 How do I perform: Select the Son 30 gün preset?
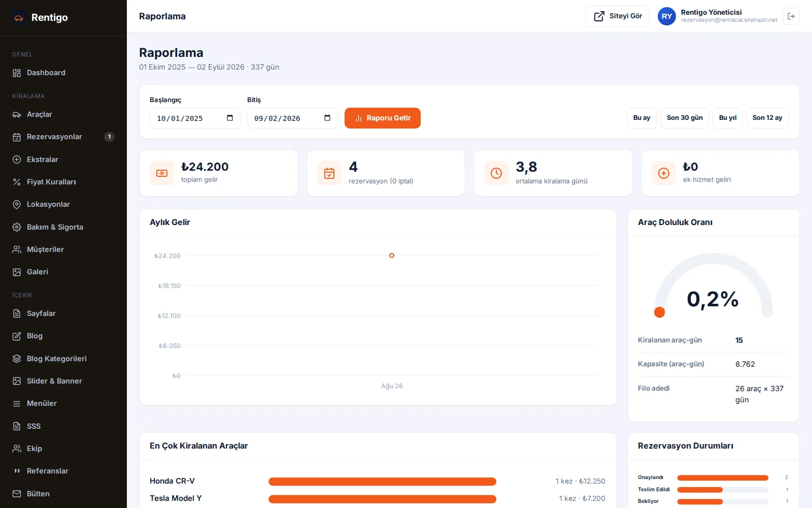point(685,118)
